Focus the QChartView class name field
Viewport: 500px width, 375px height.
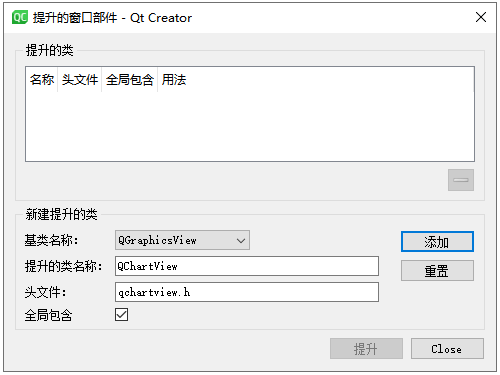click(247, 266)
